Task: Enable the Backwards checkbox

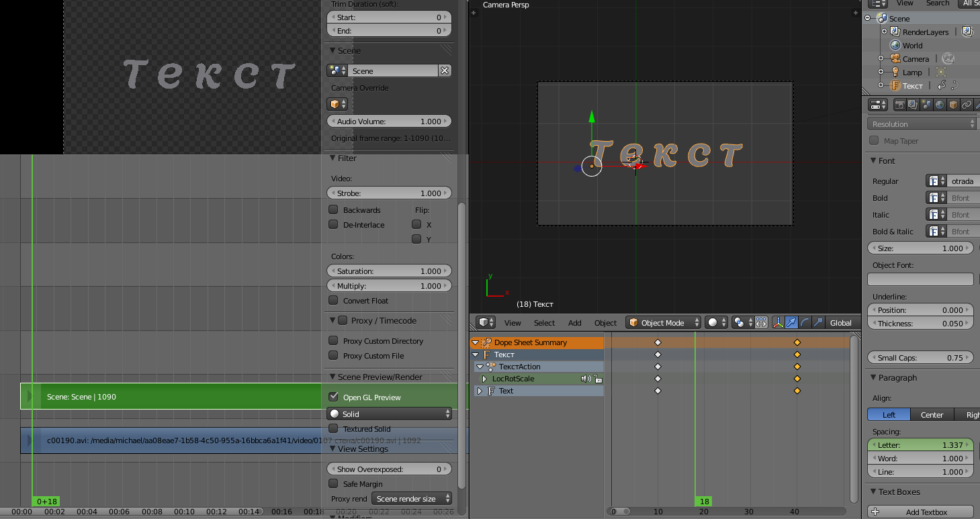Action: point(333,209)
